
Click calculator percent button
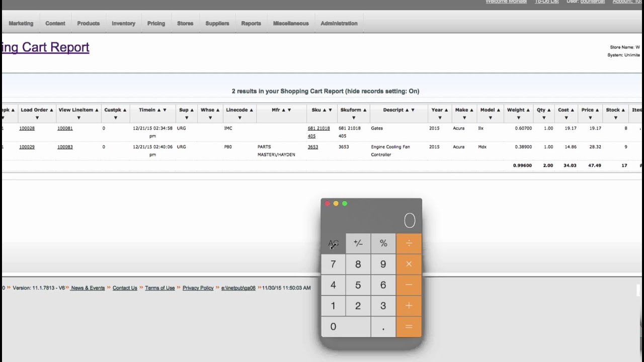383,243
